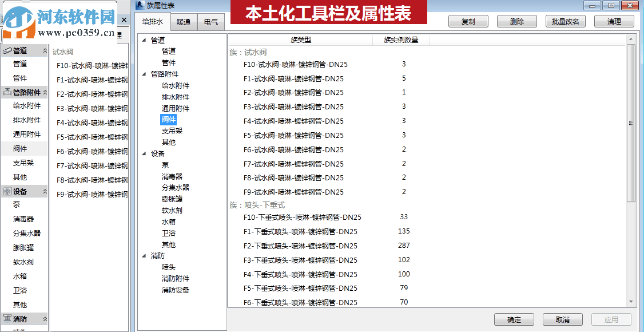Collapse the 消防 tree node in dialog
644x332 pixels.
[x=144, y=255]
